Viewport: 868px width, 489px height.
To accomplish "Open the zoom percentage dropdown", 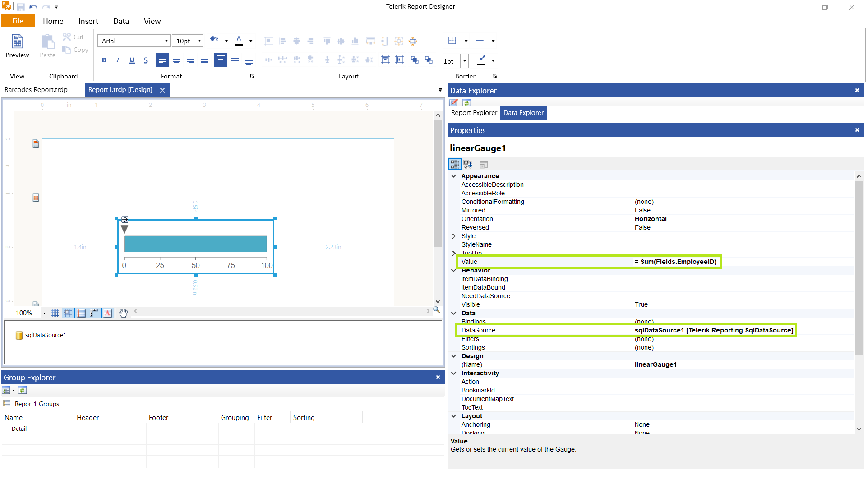I will [x=44, y=313].
